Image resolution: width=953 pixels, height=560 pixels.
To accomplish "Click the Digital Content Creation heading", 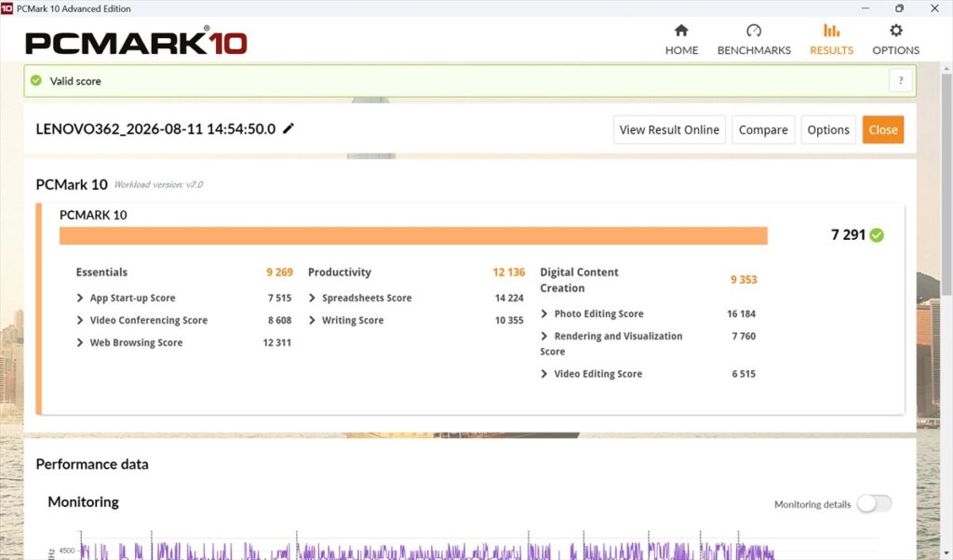I will coord(579,280).
